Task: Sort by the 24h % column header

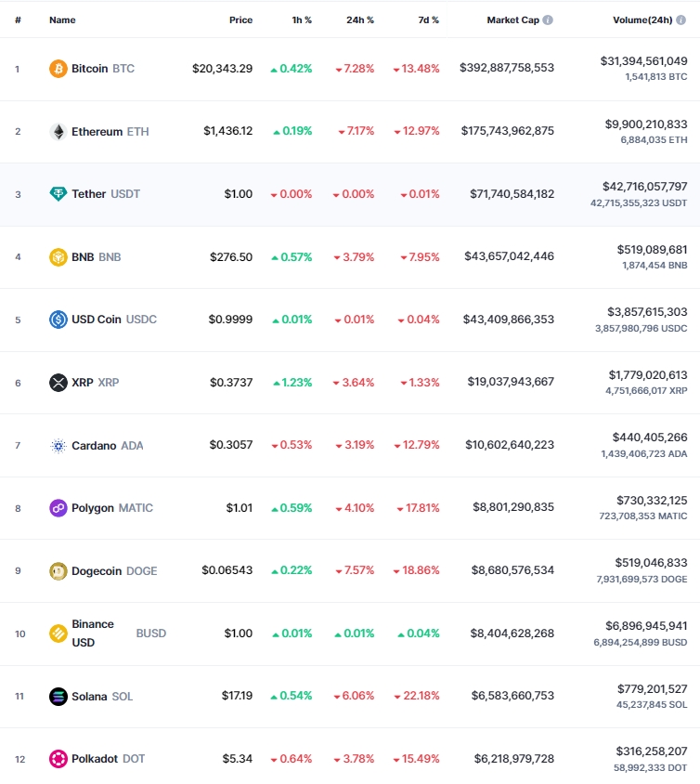Action: coord(359,20)
